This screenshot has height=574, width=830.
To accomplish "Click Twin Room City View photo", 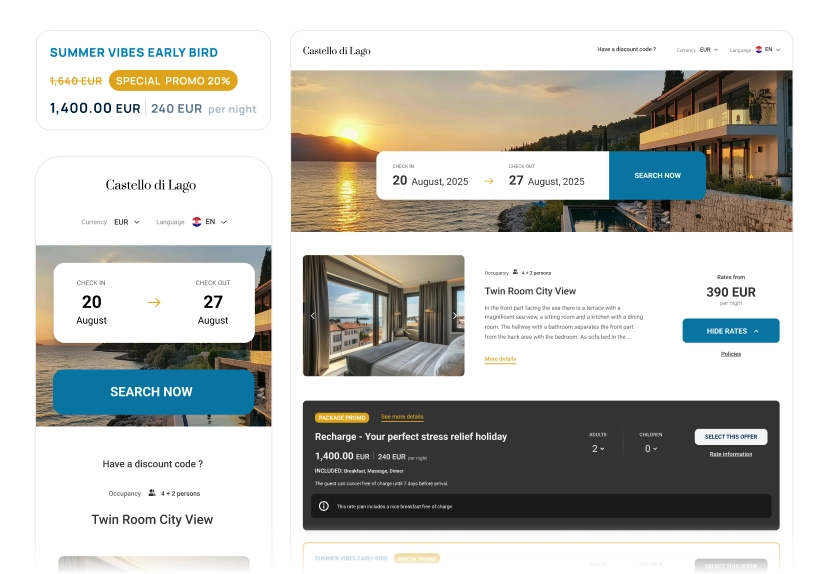I will tap(384, 316).
